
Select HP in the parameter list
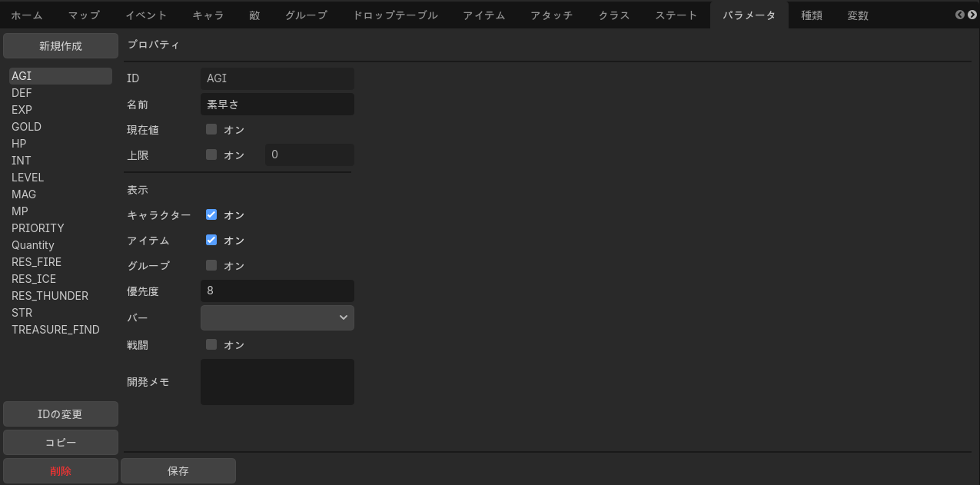click(x=61, y=144)
